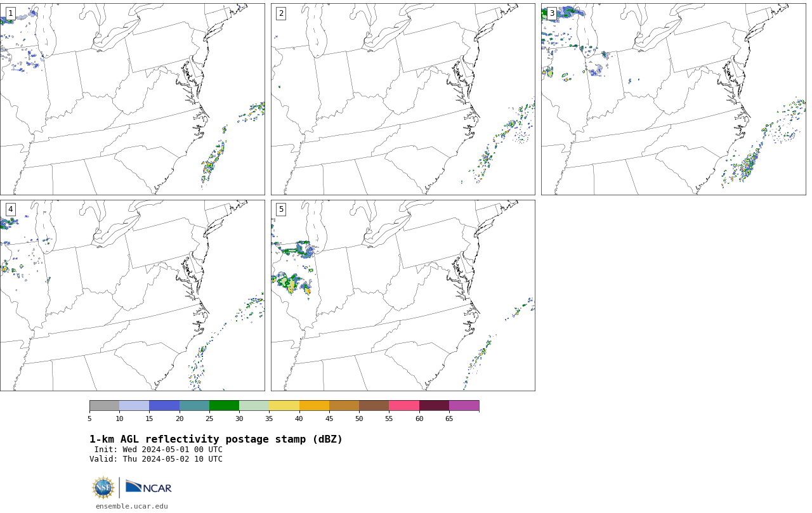Open ensemble member 2 reflectivity map
812x513 pixels.
pos(403,99)
